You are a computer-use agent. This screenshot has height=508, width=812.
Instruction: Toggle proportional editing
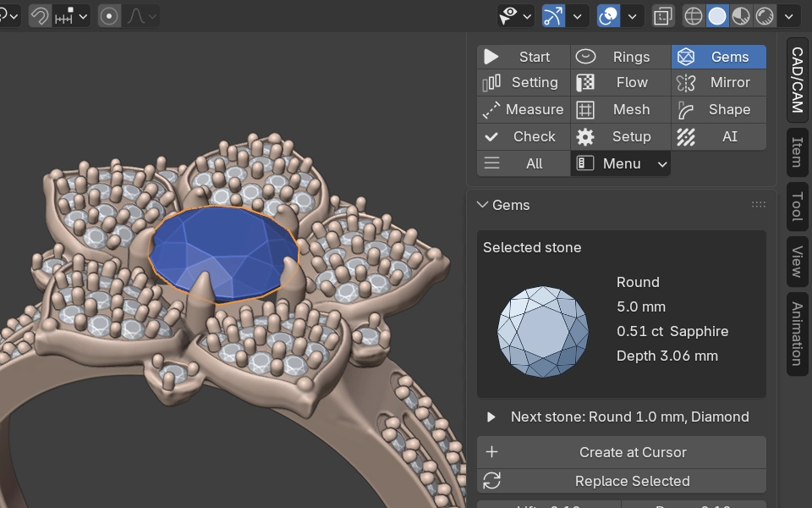(109, 16)
